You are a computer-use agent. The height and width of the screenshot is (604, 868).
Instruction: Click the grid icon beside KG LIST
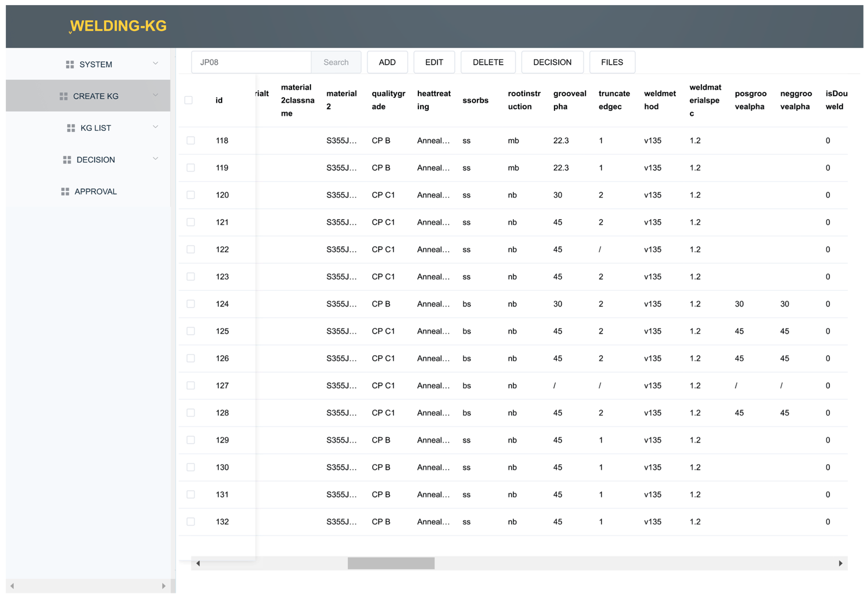click(x=71, y=128)
